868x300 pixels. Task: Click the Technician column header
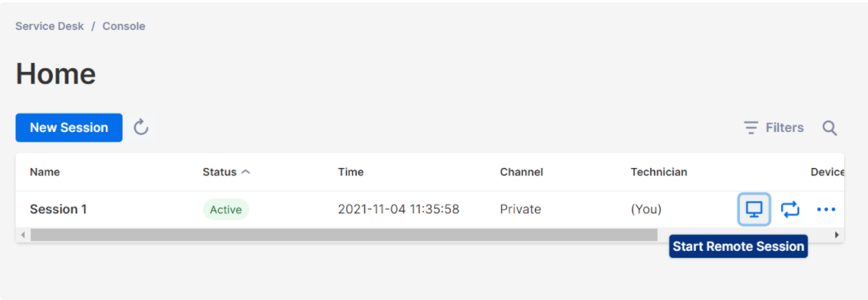coord(658,172)
